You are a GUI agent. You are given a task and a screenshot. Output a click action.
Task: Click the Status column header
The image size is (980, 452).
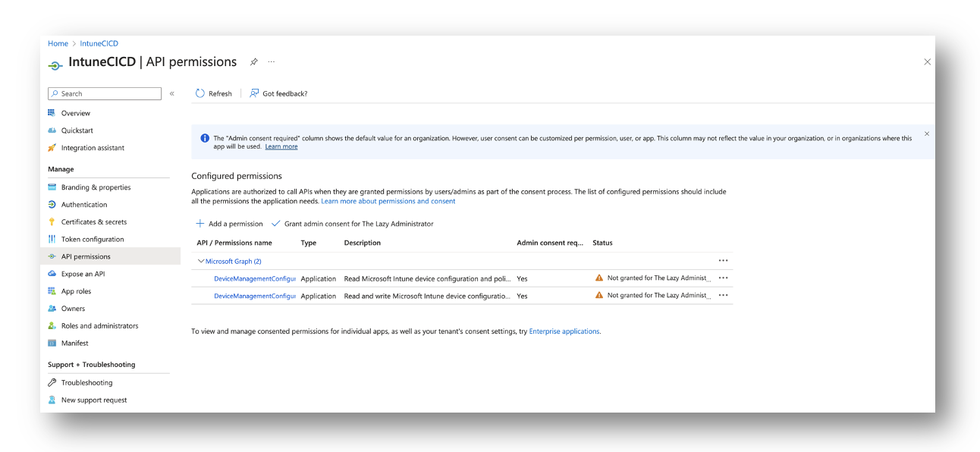[603, 243]
